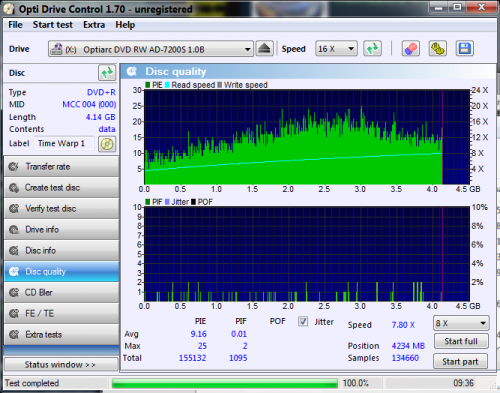Click the disc label icon beside Time Warp 1
This screenshot has height=393, width=500.
point(107,144)
